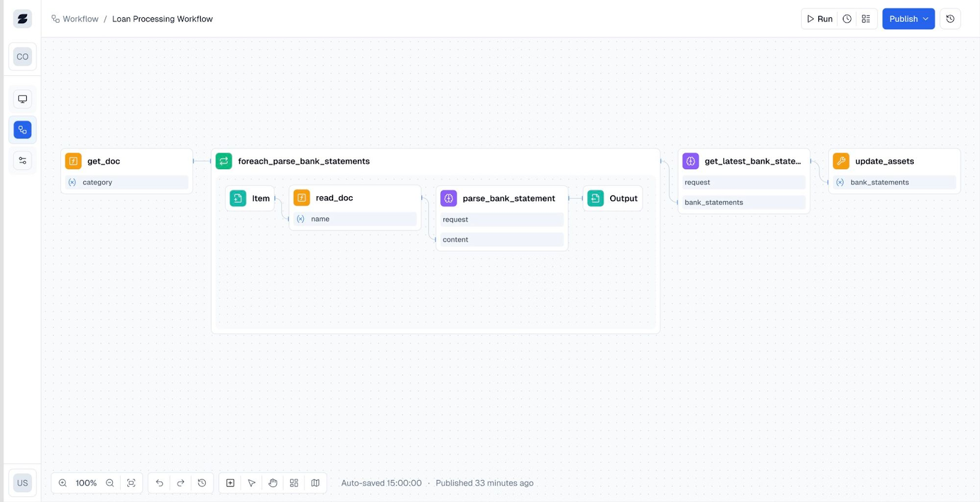Click the Item node teal icon
The image size is (980, 502).
(x=238, y=199)
